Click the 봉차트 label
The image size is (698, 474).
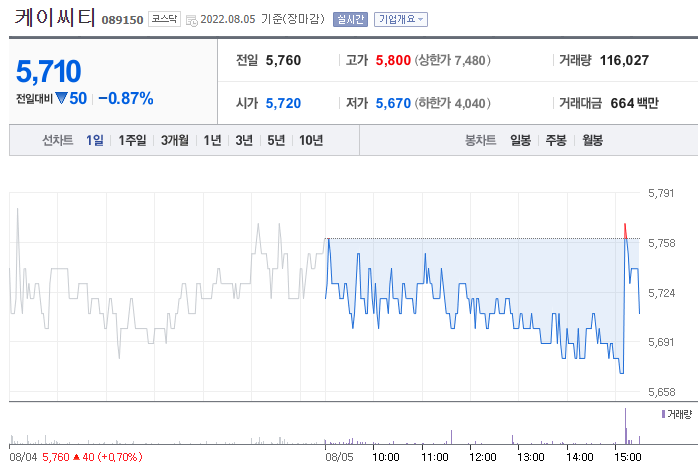pyautogui.click(x=480, y=141)
